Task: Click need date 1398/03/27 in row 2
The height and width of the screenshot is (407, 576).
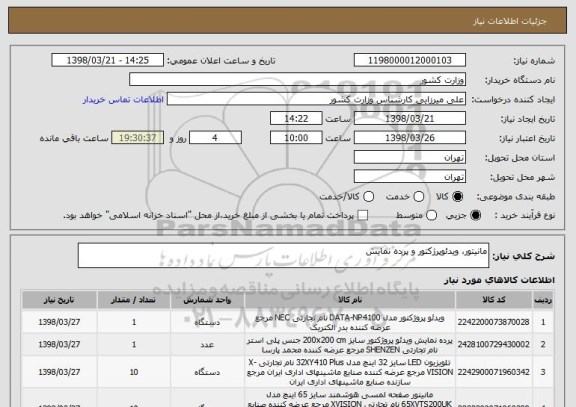Action: pyautogui.click(x=59, y=345)
